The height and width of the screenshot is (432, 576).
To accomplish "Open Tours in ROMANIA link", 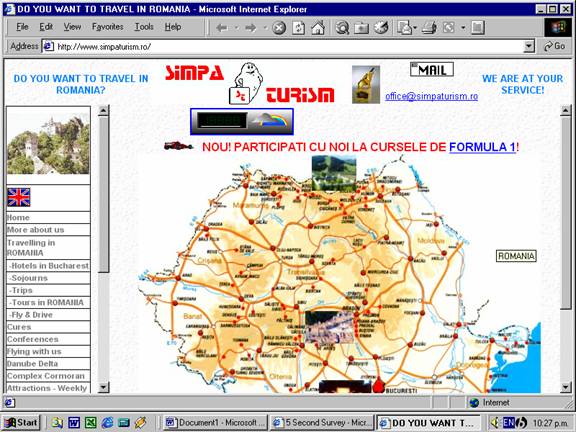I will 46,302.
